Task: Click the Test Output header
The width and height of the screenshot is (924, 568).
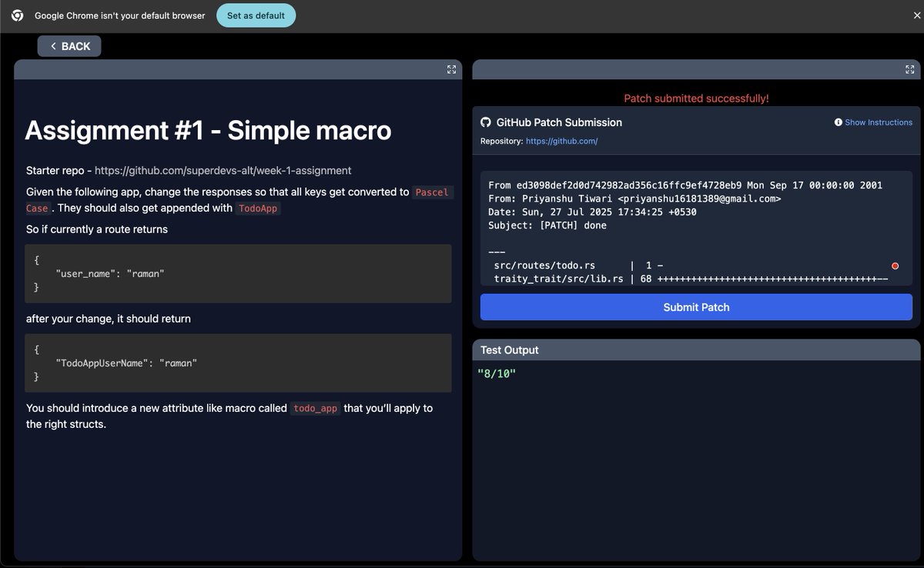Action: click(x=696, y=350)
